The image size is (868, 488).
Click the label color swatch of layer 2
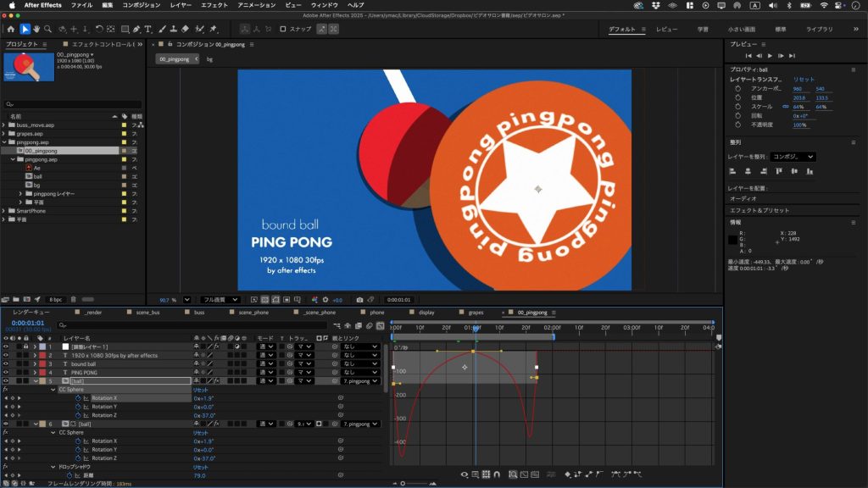[x=42, y=356]
